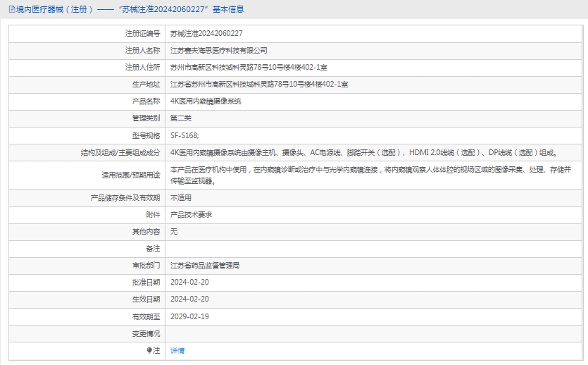Click the 生产地址 production address value
Screen dimensions: 588x365
259,85
